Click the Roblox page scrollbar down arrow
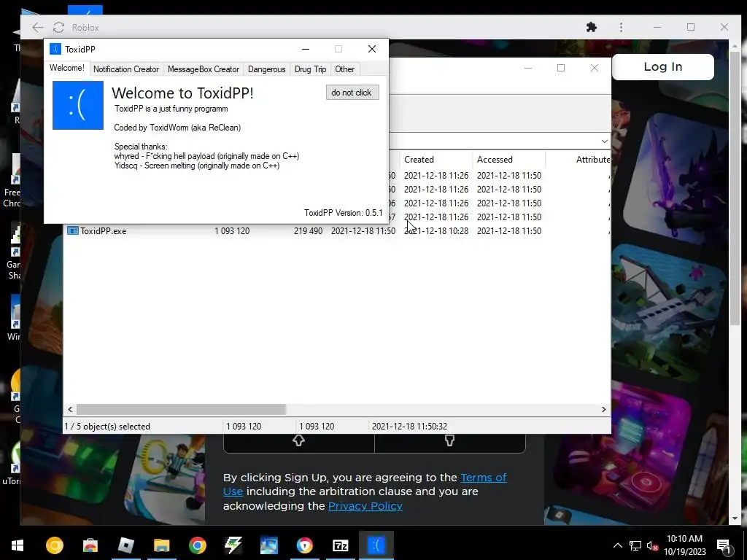The image size is (747, 560). click(734, 518)
